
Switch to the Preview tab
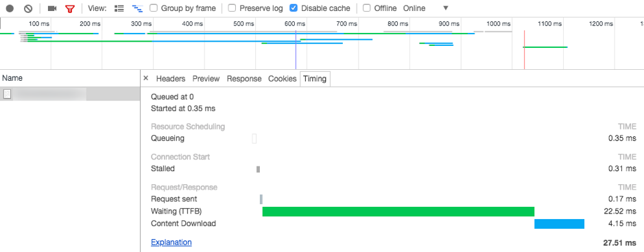point(206,79)
